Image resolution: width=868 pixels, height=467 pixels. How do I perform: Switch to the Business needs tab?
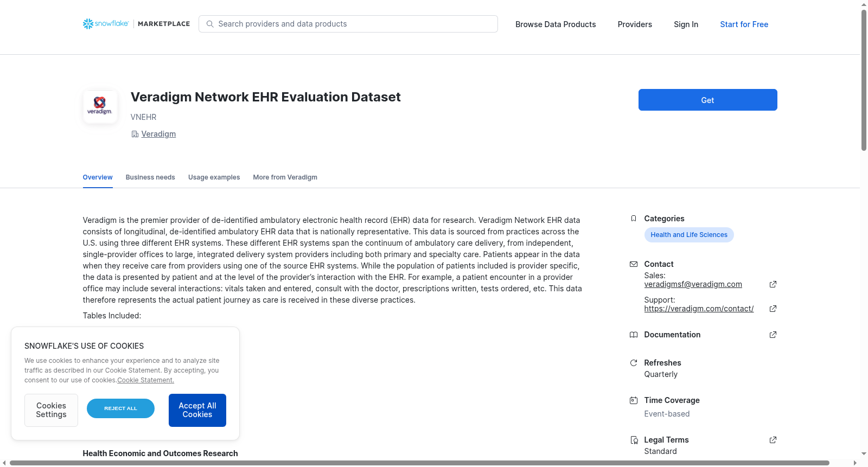click(150, 177)
